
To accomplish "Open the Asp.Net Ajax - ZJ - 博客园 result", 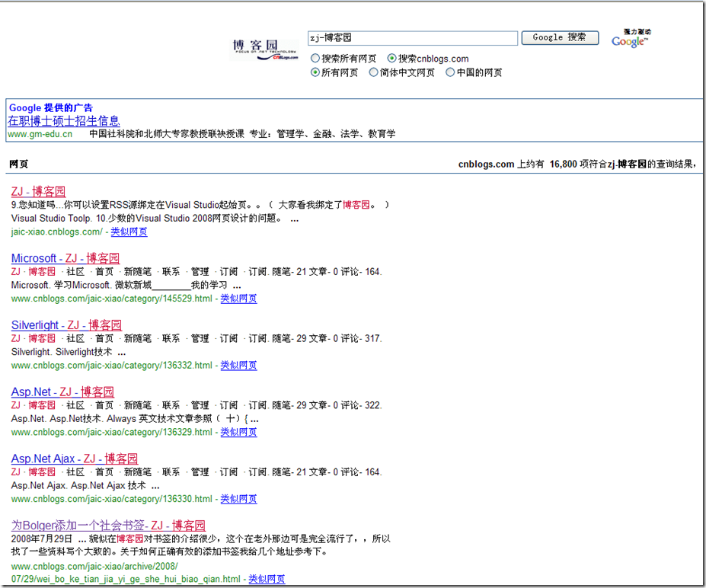I will (75, 459).
